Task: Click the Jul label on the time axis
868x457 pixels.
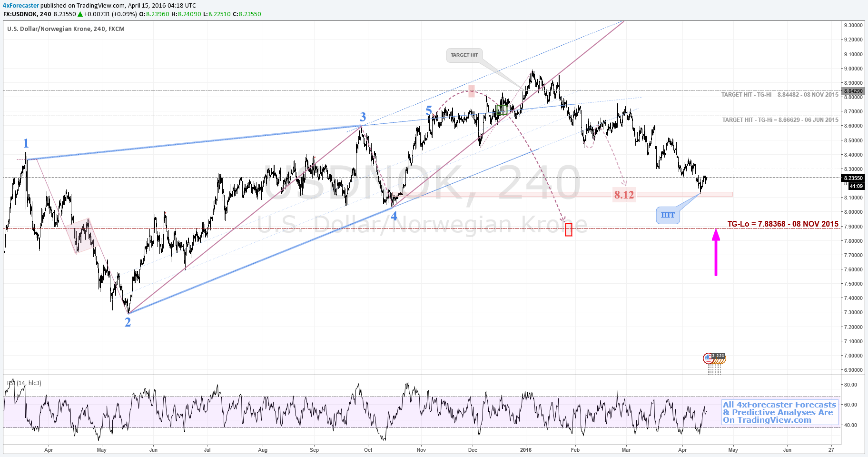Action: (207, 450)
